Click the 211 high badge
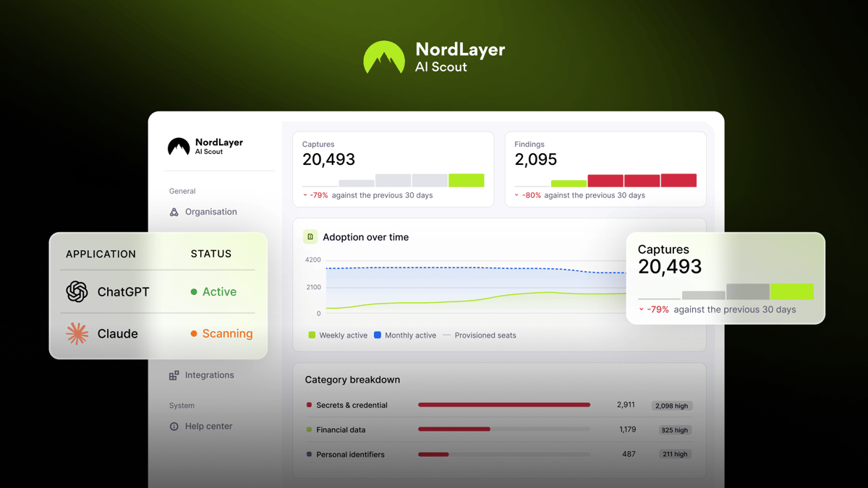Image resolution: width=868 pixels, height=488 pixels. click(674, 455)
